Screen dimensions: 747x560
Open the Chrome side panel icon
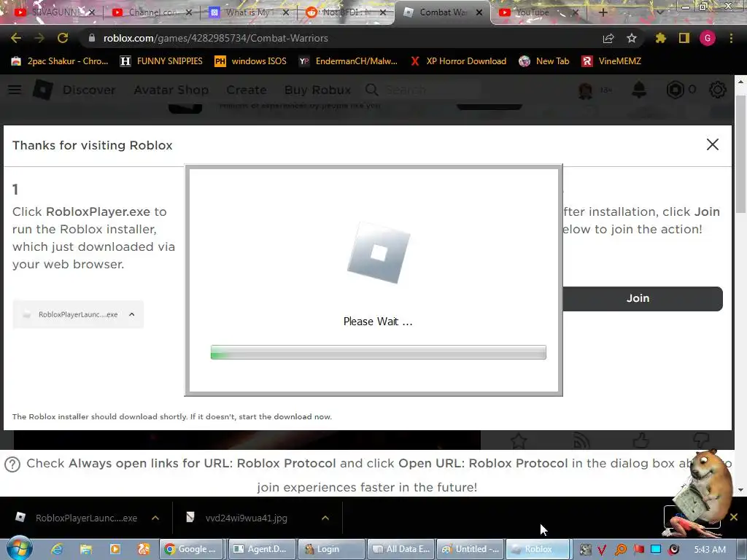point(684,38)
